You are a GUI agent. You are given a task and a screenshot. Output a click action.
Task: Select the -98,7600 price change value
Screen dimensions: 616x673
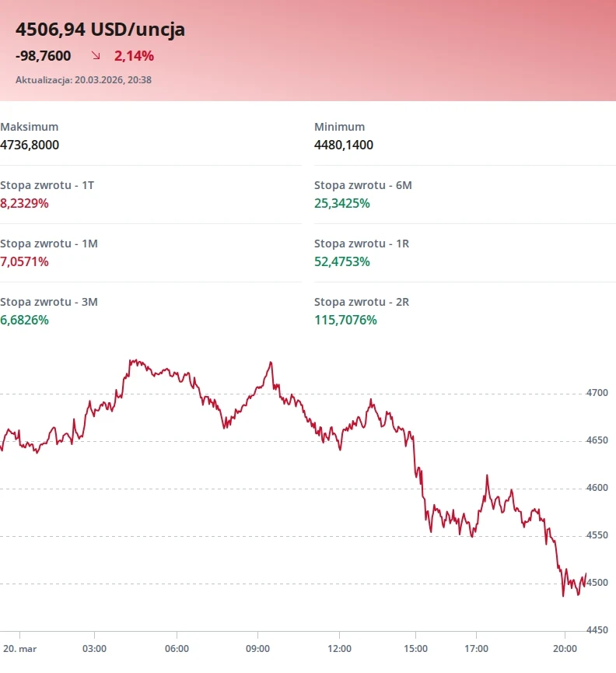44,55
